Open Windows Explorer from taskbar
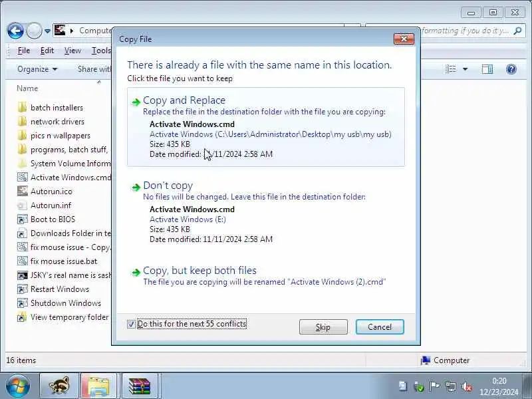The image size is (532, 399). [x=98, y=386]
